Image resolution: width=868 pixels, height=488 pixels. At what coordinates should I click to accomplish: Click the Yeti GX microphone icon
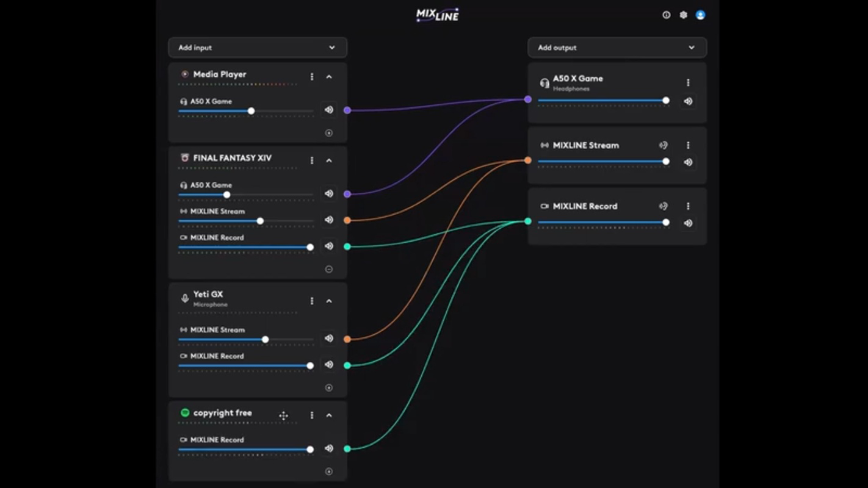point(185,298)
